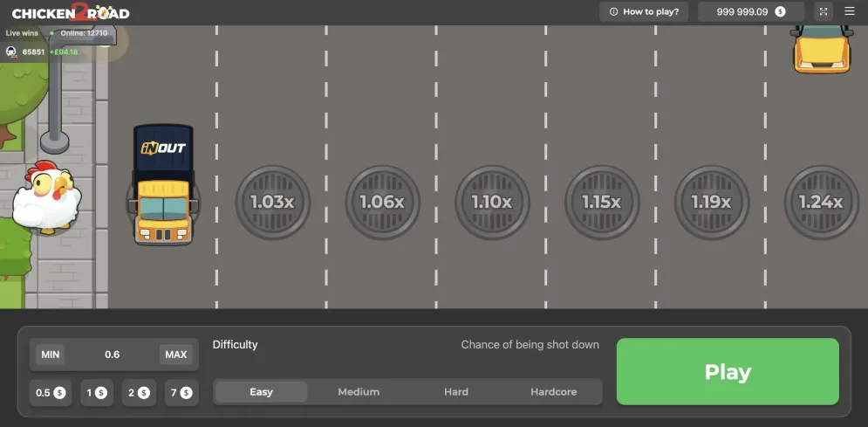Screen dimensions: 868x427
Task: Click the Difficulty label
Action: [x=236, y=344]
